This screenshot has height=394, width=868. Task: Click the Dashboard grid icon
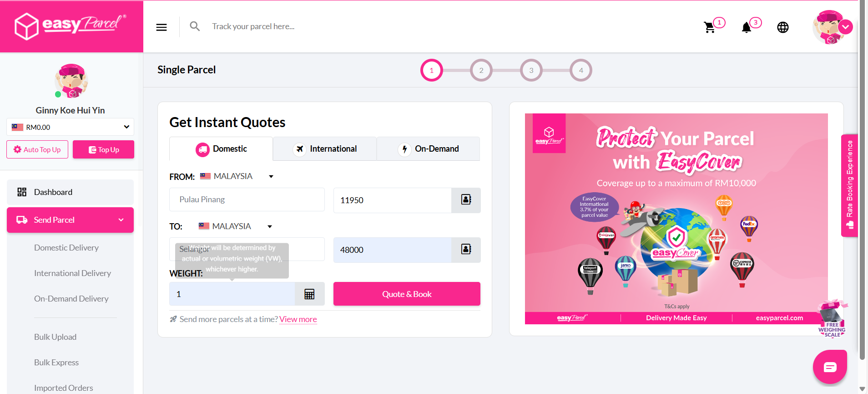22,192
